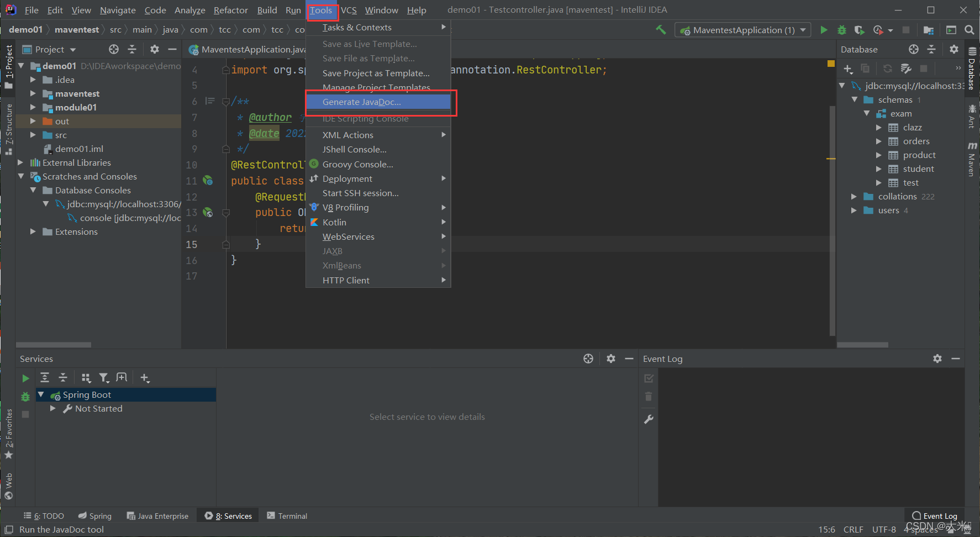
Task: Fold the javadoc comment at line 6
Action: tap(225, 102)
